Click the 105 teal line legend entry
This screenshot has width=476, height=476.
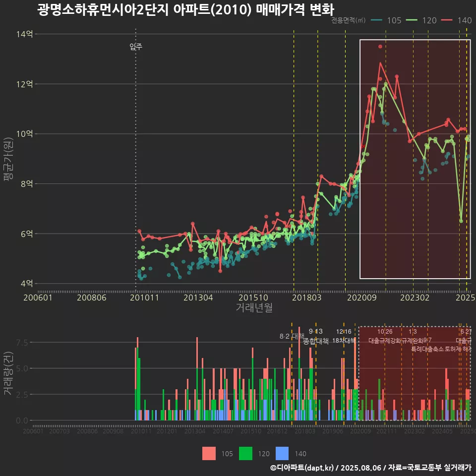click(386, 20)
